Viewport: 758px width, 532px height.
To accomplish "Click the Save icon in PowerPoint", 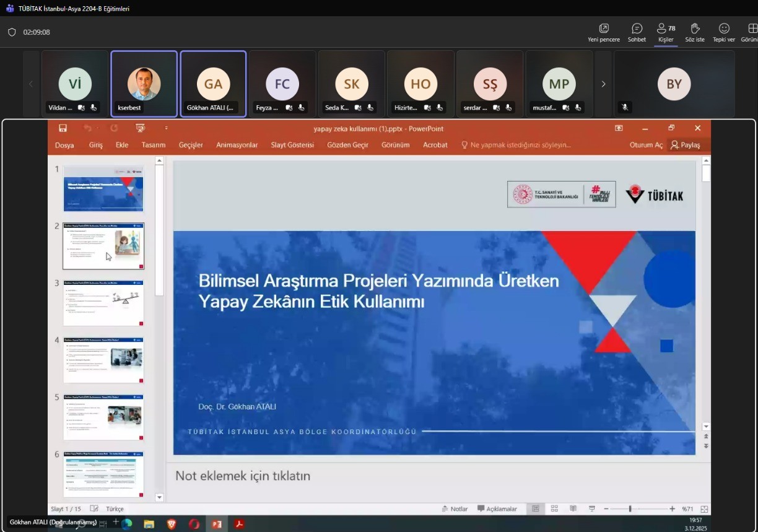I will [63, 128].
